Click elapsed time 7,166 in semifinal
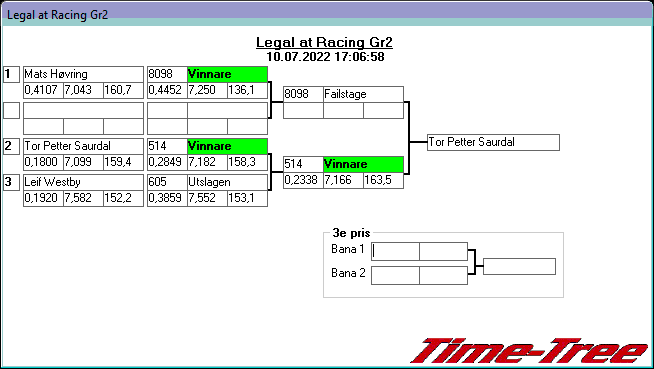Image resolution: width=654 pixels, height=369 pixels. (343, 181)
